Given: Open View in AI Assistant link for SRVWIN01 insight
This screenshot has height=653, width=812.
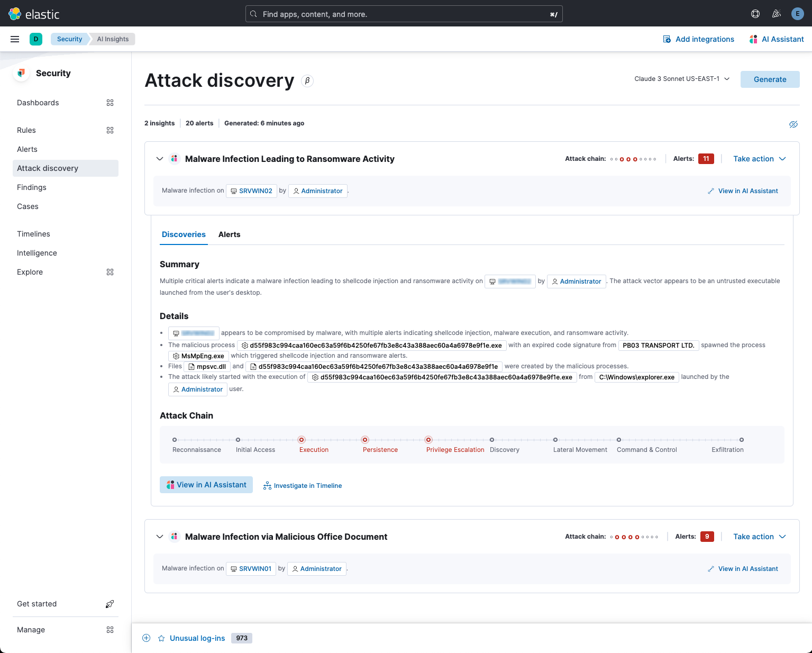Looking at the screenshot, I should [x=743, y=569].
